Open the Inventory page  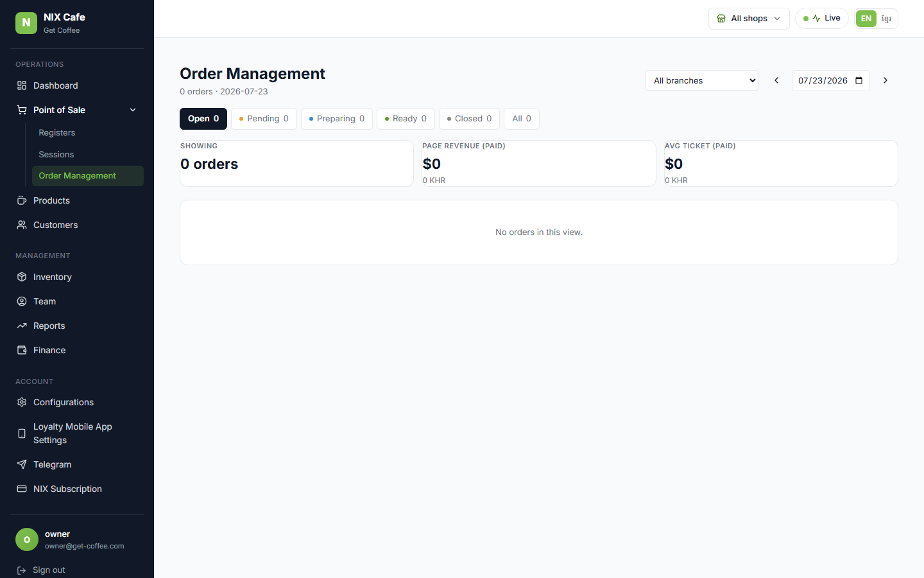click(77, 277)
